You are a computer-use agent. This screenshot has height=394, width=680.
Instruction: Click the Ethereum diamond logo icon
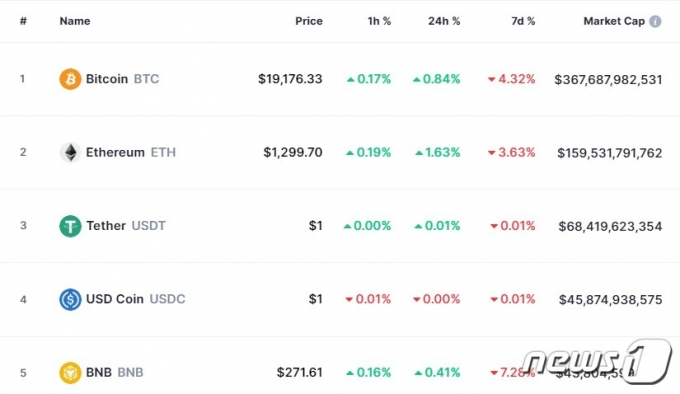click(x=70, y=153)
